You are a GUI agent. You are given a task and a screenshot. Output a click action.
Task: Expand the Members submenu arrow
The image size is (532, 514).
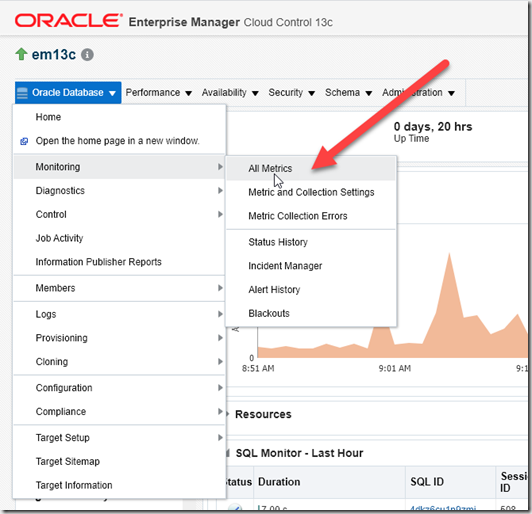point(220,288)
